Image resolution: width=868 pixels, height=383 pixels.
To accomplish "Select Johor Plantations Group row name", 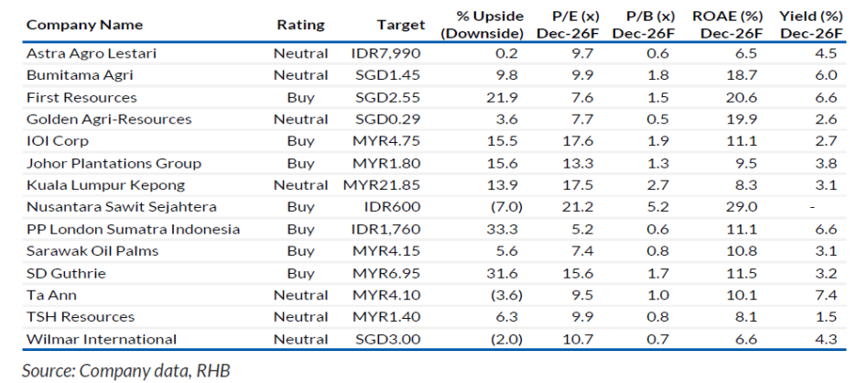I will [114, 163].
